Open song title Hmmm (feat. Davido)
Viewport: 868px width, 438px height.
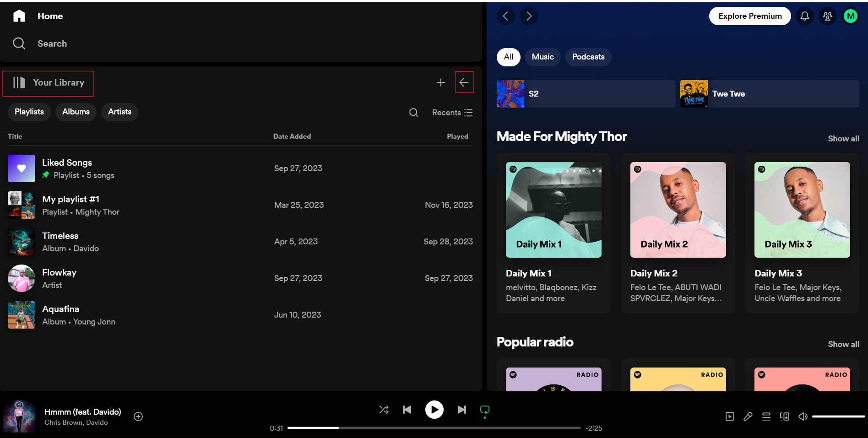[83, 412]
